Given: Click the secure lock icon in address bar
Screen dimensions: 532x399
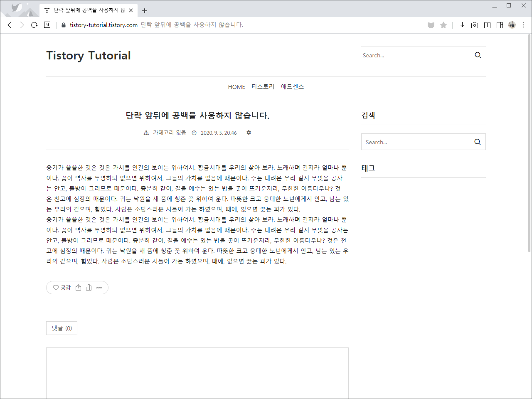Looking at the screenshot, I should point(64,25).
